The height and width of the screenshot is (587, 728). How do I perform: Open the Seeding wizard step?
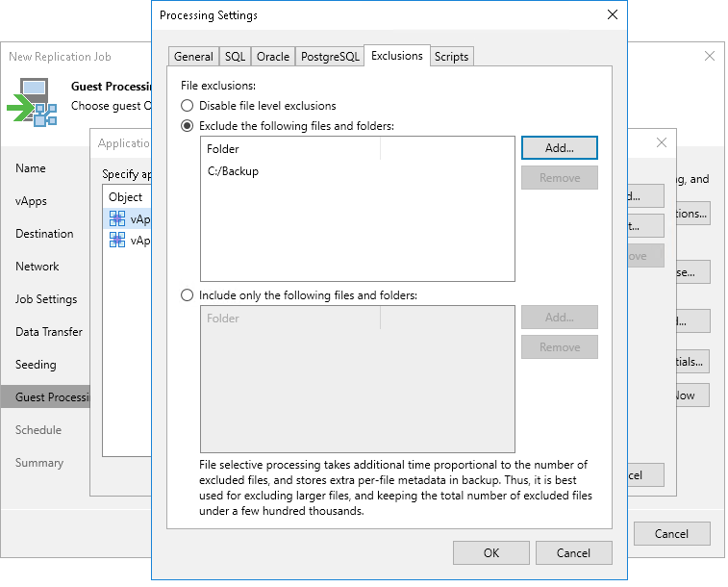coord(36,365)
